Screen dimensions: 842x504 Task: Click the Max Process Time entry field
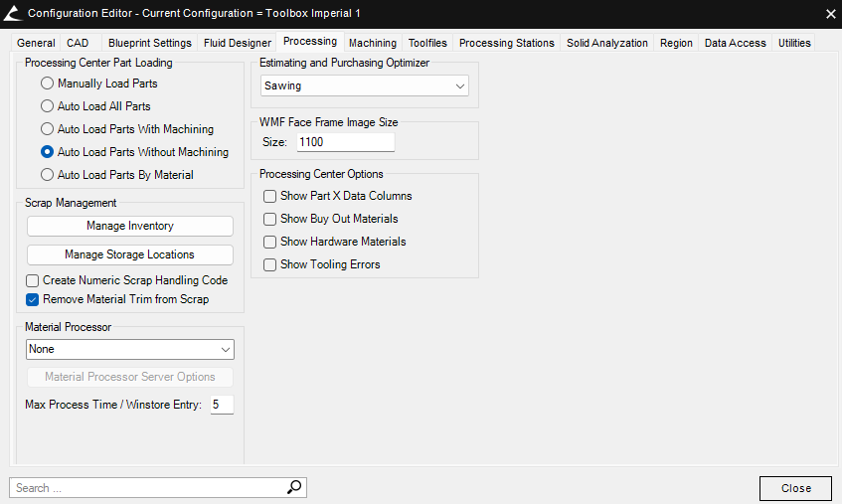coord(221,405)
